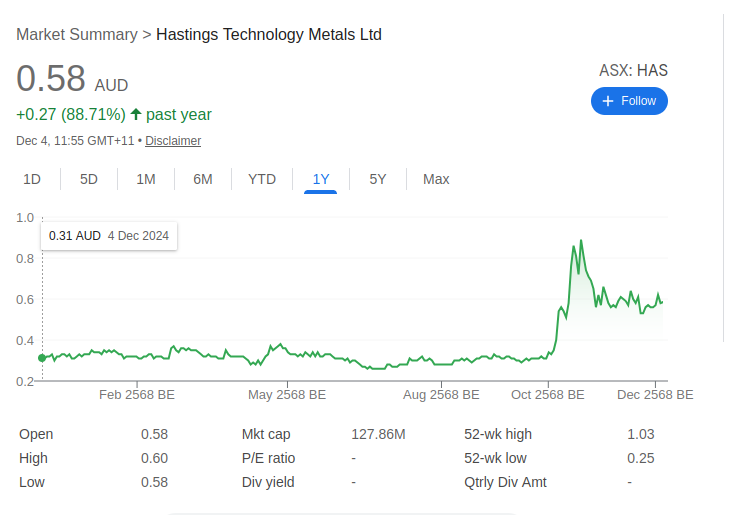Click the Market Summary breadcrumb
This screenshot has height=515, width=740.
(x=77, y=35)
